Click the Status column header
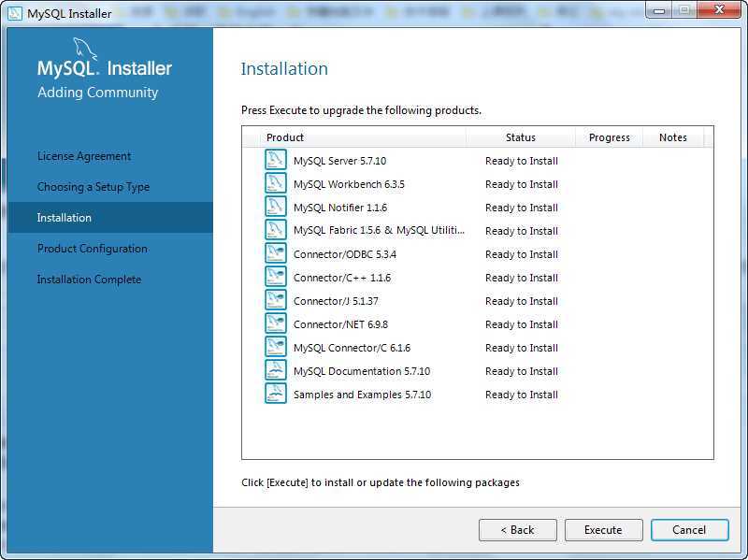Viewport: 748px width, 560px height. click(521, 137)
